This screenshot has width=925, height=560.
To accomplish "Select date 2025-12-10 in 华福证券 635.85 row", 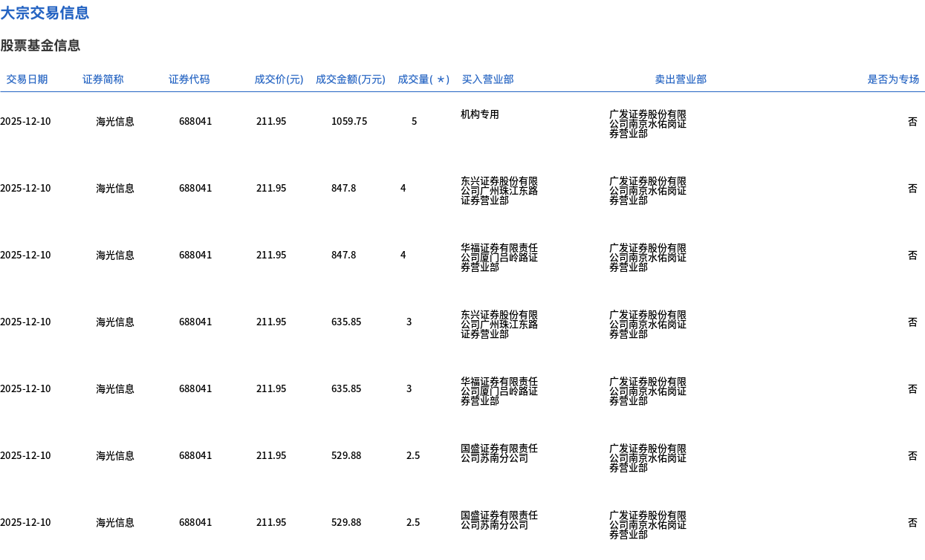I will coord(25,388).
